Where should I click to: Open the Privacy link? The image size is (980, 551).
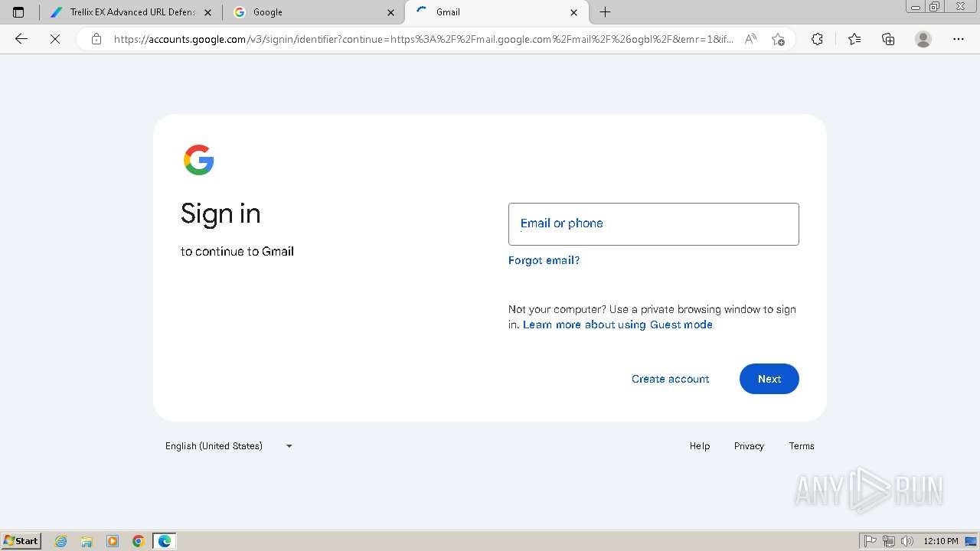749,446
